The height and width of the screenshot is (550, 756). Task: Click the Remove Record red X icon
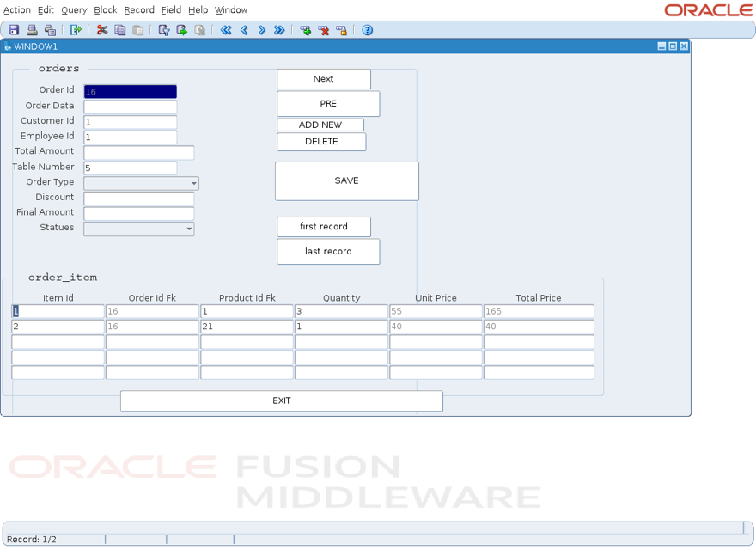click(x=324, y=30)
